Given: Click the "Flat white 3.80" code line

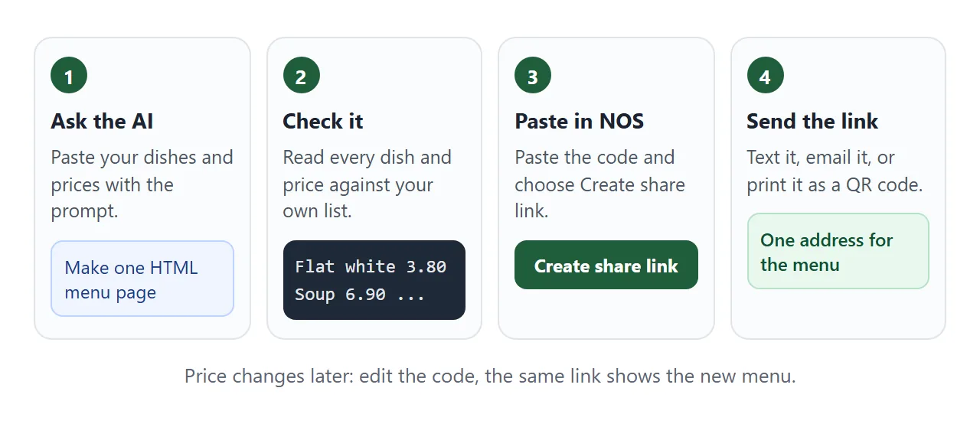Looking at the screenshot, I should 371,266.
